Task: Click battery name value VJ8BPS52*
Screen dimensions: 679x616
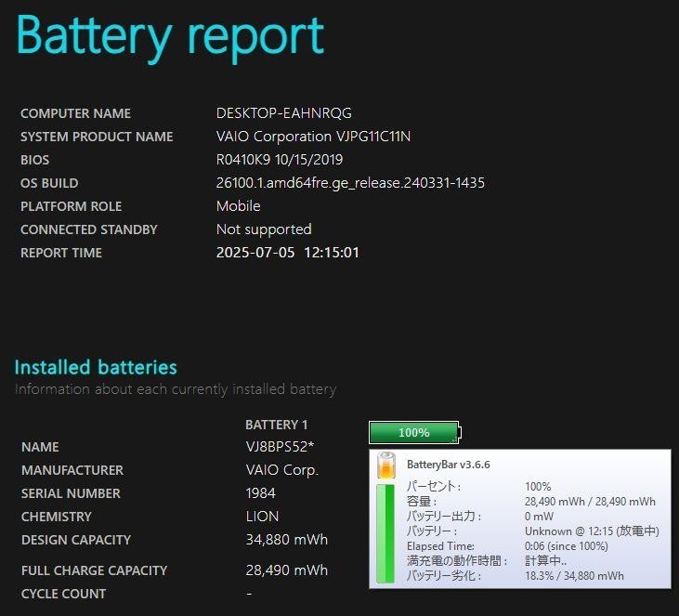Action: coord(280,447)
